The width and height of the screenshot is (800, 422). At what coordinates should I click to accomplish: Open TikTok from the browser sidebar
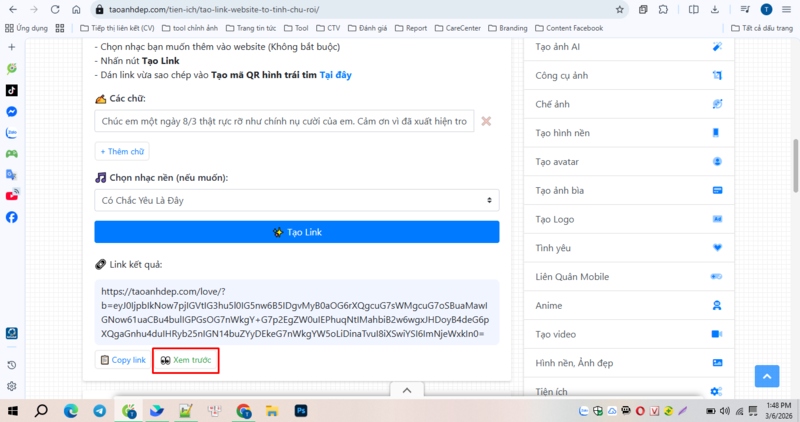[11, 90]
